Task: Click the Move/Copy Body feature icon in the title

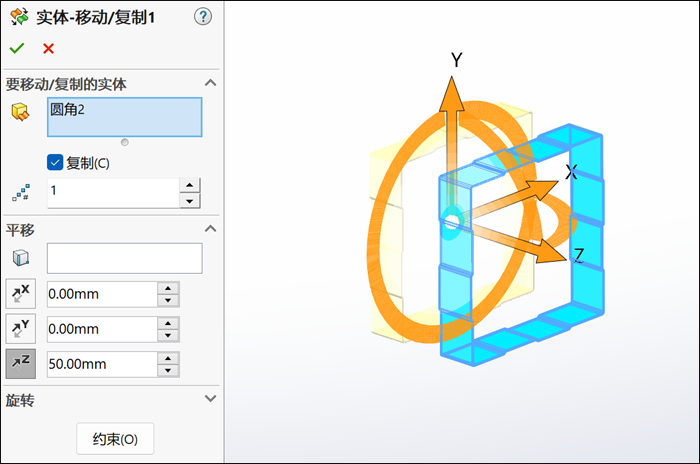Action: [x=20, y=17]
